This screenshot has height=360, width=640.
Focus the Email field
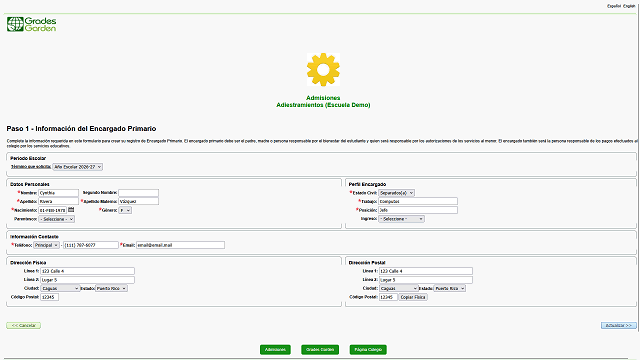(x=180, y=245)
